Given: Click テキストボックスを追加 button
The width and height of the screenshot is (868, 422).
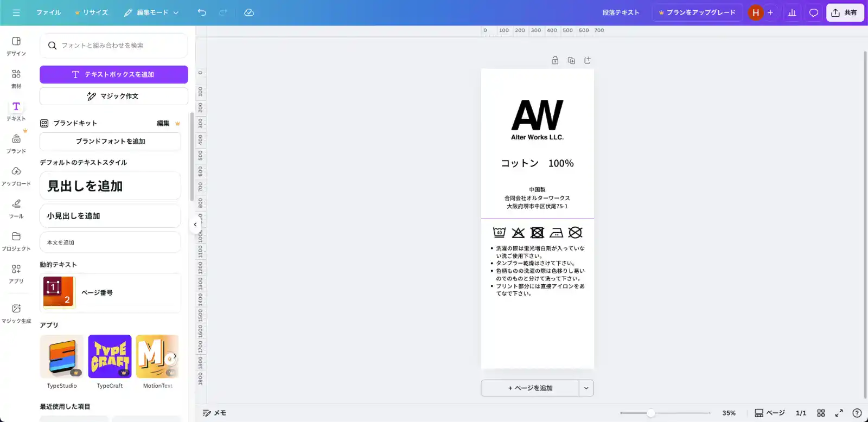Looking at the screenshot, I should [x=114, y=74].
